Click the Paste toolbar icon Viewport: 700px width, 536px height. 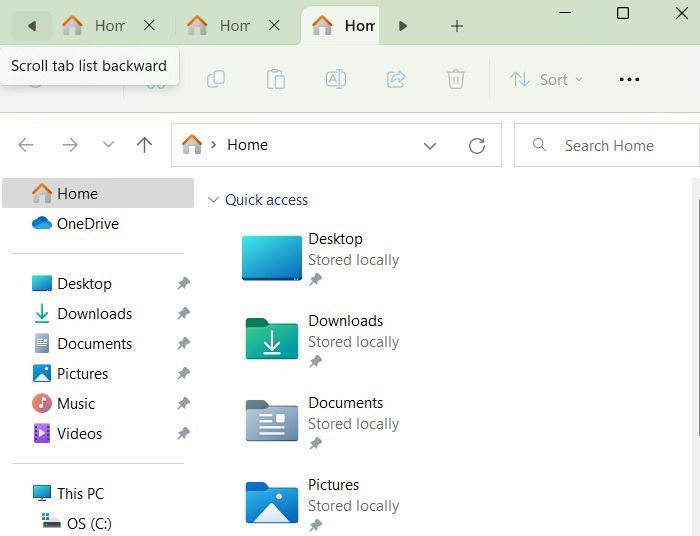pyautogui.click(x=276, y=79)
